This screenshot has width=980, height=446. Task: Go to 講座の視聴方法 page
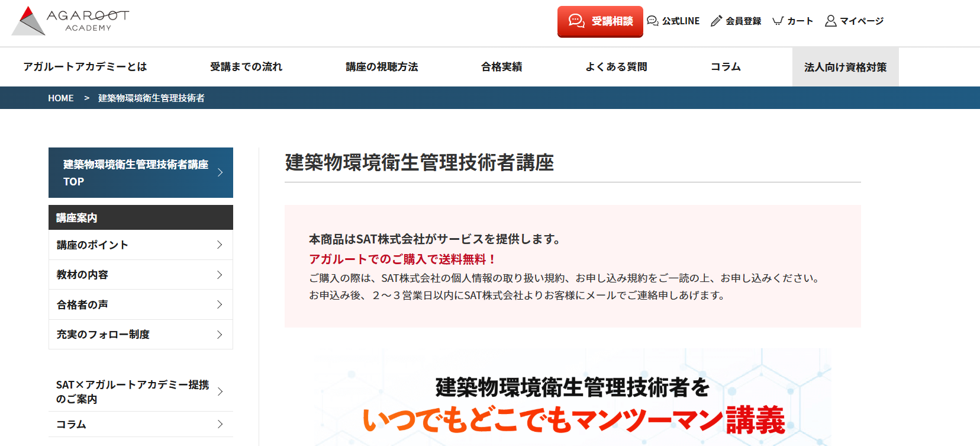coord(382,67)
